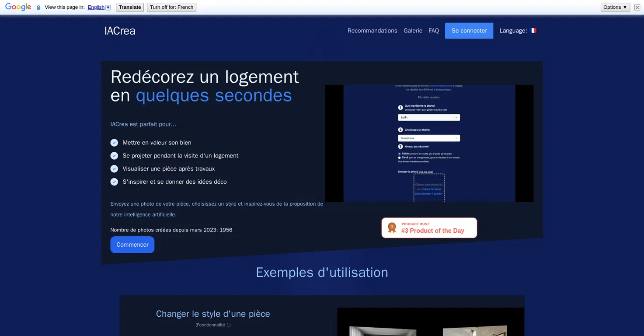The width and height of the screenshot is (644, 336).
Task: Click checkmark icon beside Se projeter pendant
Action: point(114,156)
